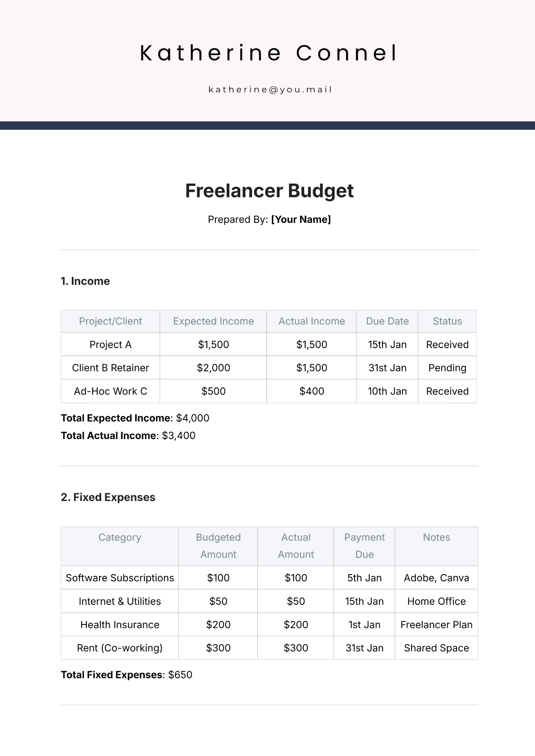Select the Total Actual Income $3,400 line

128,436
